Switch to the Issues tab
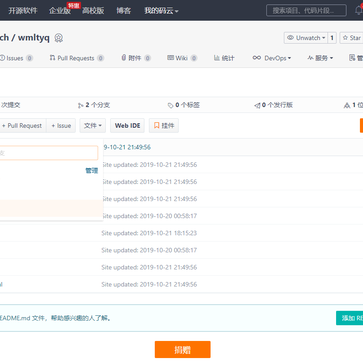This screenshot has height=363, width=363. click(x=16, y=58)
